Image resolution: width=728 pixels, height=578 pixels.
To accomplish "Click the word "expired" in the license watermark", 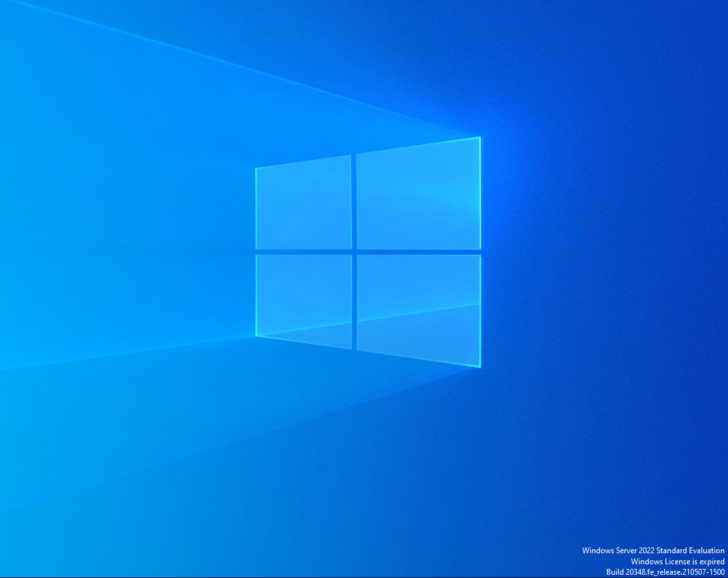I will coord(712,561).
